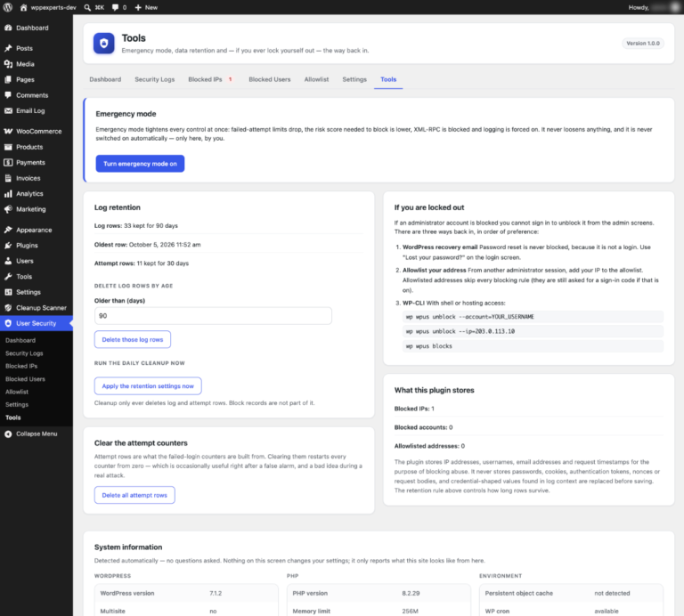Viewport: 684px width, 616px height.
Task: Click the Appearance brush icon
Action: (8, 230)
